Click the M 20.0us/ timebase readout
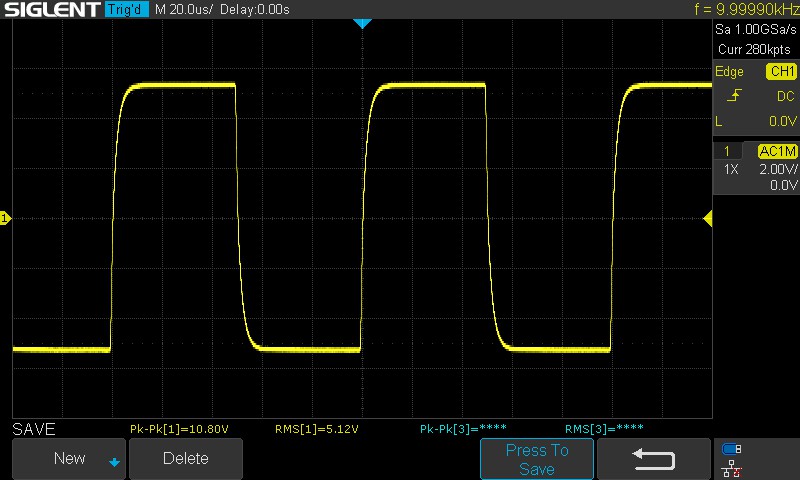This screenshot has height=480, width=800. 184,9
